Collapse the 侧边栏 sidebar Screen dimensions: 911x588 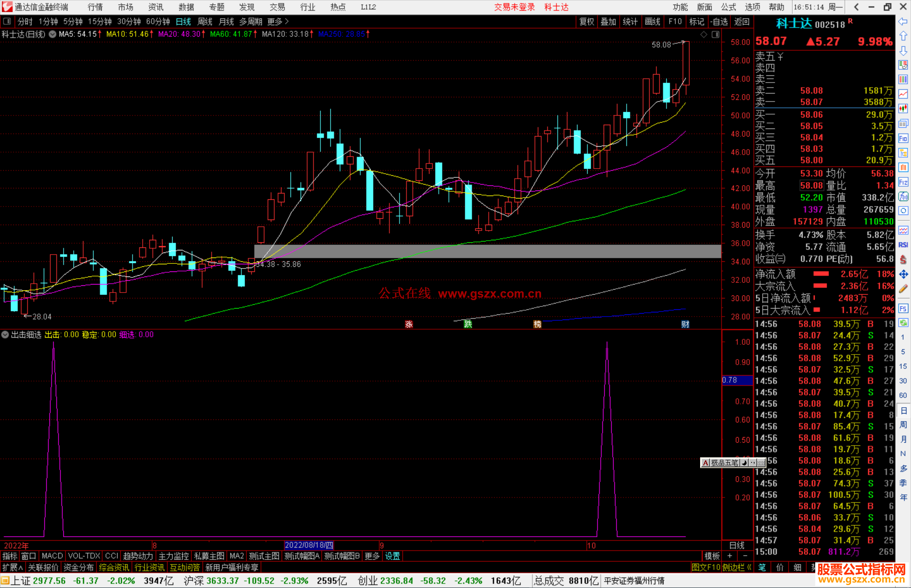coord(737,567)
